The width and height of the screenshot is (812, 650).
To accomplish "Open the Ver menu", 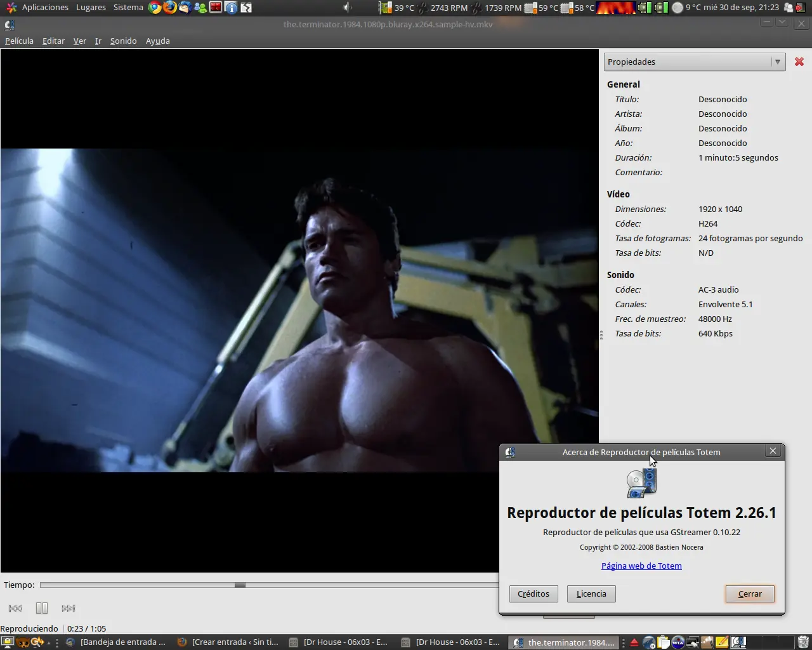I will tap(80, 41).
